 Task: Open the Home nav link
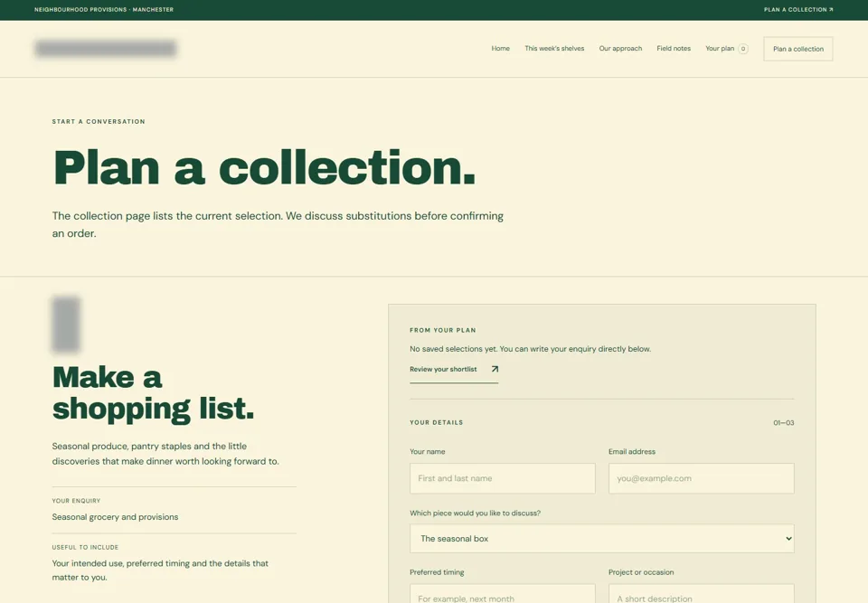pos(500,49)
